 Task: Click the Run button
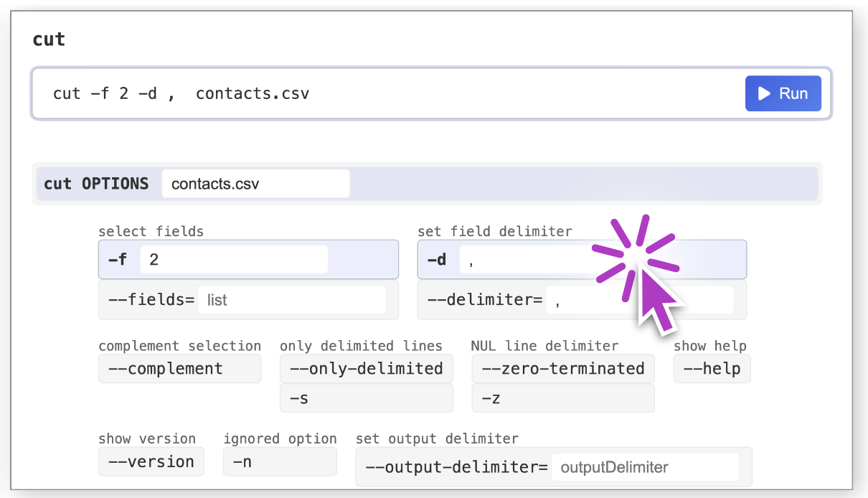click(783, 93)
